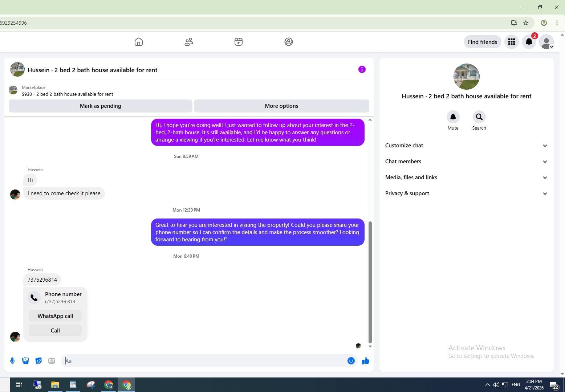This screenshot has width=565, height=392.
Task: Choose a sticker from the sticker icon
Action: pos(38,361)
